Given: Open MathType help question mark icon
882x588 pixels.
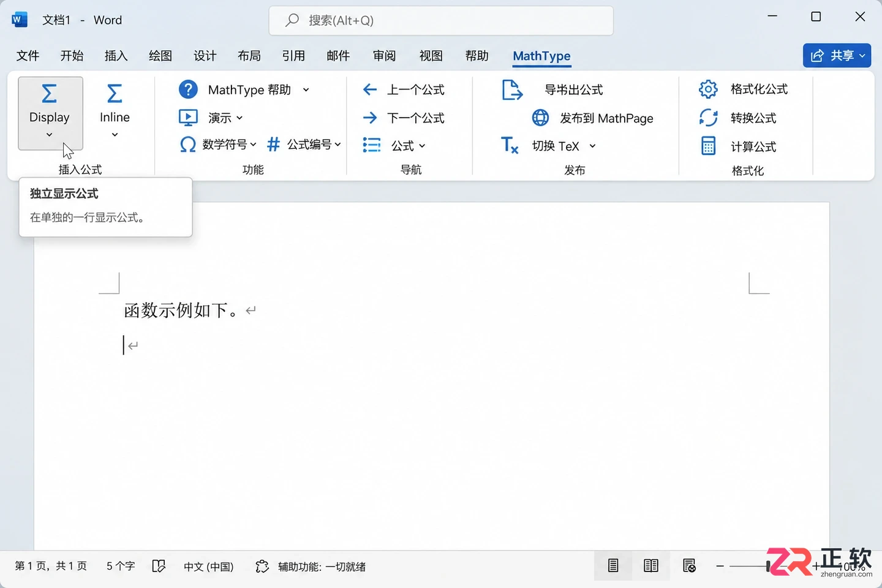Looking at the screenshot, I should point(188,89).
